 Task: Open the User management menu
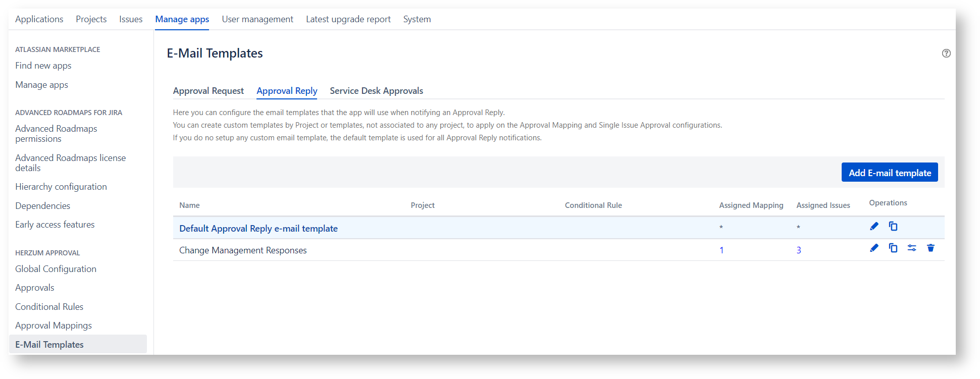tap(257, 19)
